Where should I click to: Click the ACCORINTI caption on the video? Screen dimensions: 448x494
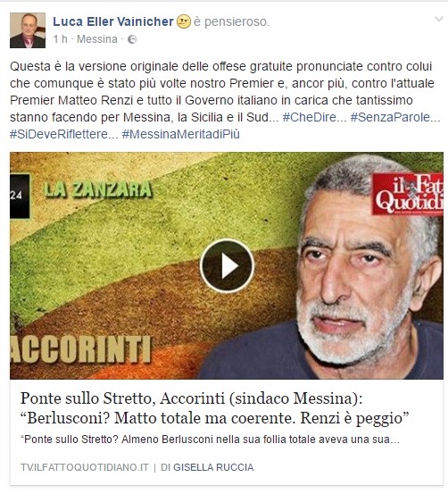coord(80,349)
